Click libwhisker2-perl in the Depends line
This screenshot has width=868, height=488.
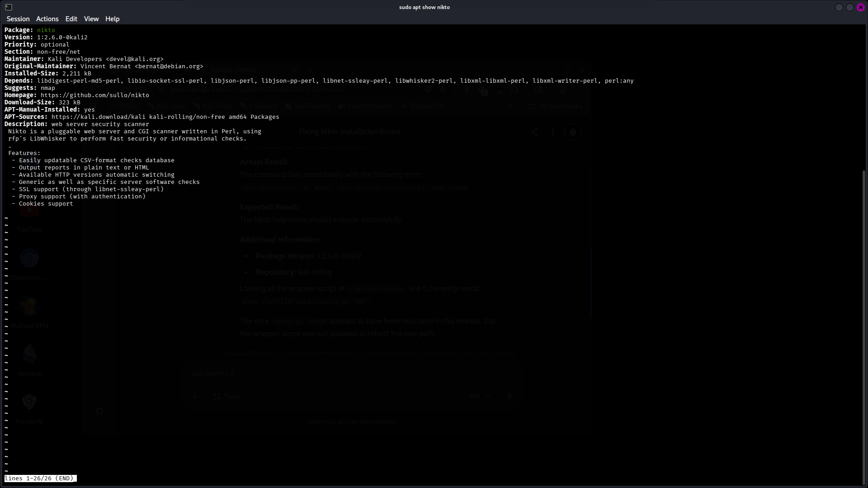click(x=424, y=81)
